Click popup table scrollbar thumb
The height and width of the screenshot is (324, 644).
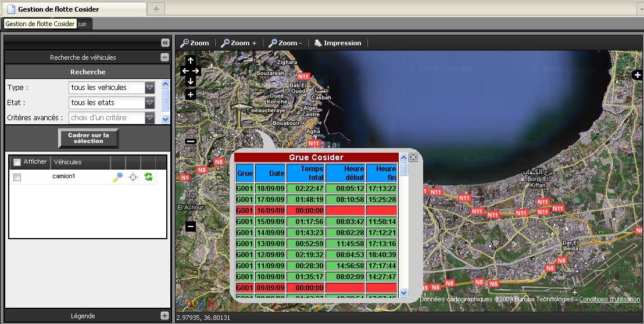[x=404, y=168]
